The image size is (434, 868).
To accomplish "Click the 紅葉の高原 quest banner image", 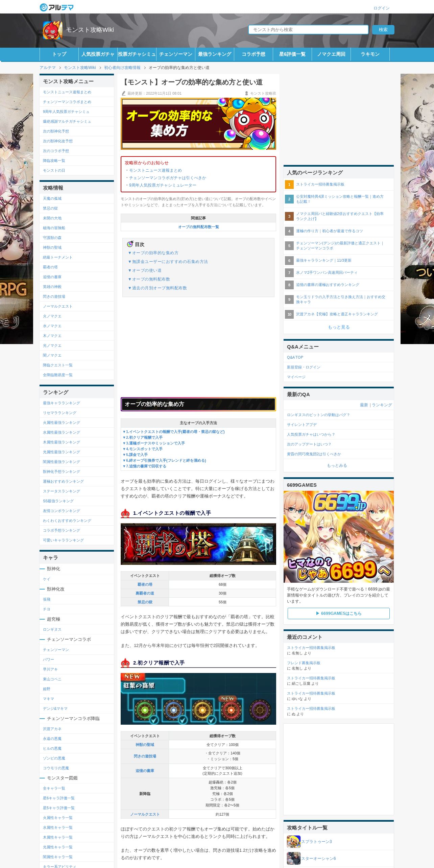I will coord(198,699).
